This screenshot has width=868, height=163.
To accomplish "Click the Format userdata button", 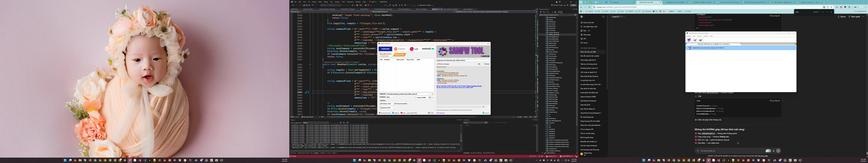I will click(x=401, y=104).
